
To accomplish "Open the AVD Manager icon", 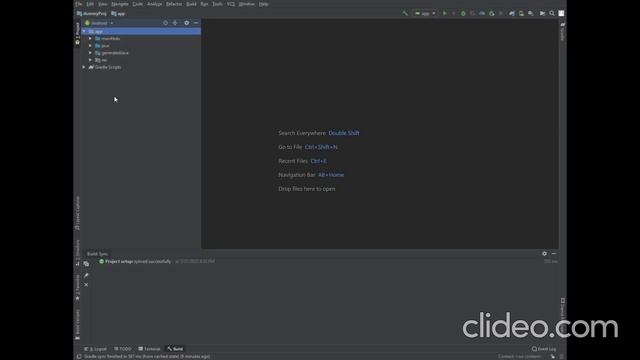I will tap(521, 13).
